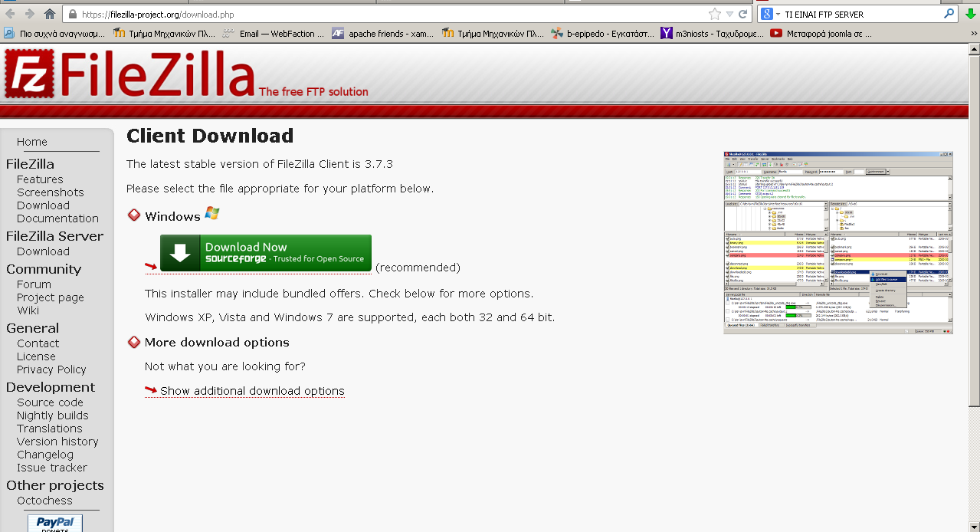Click the text 'The latest stable version of FileZilla Client is 3.7.3'
Viewport: 980px width, 532px height.
pyautogui.click(x=260, y=164)
